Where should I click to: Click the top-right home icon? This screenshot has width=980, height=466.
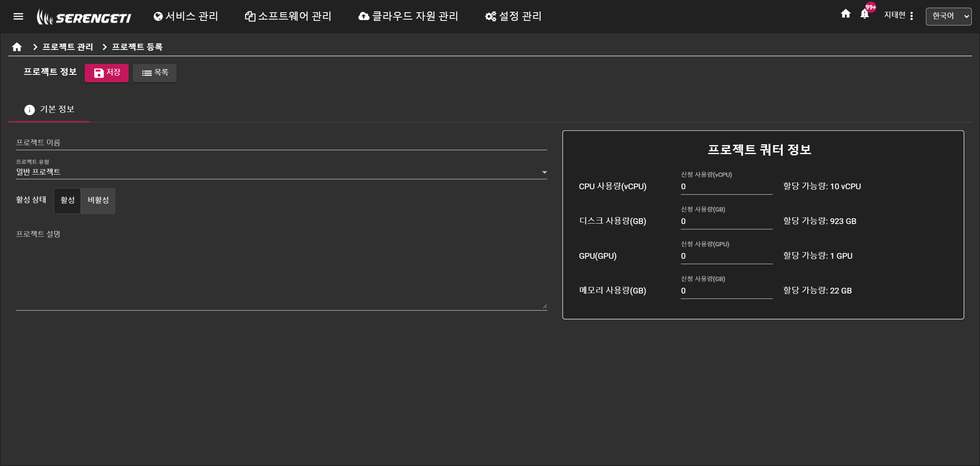pyautogui.click(x=846, y=14)
